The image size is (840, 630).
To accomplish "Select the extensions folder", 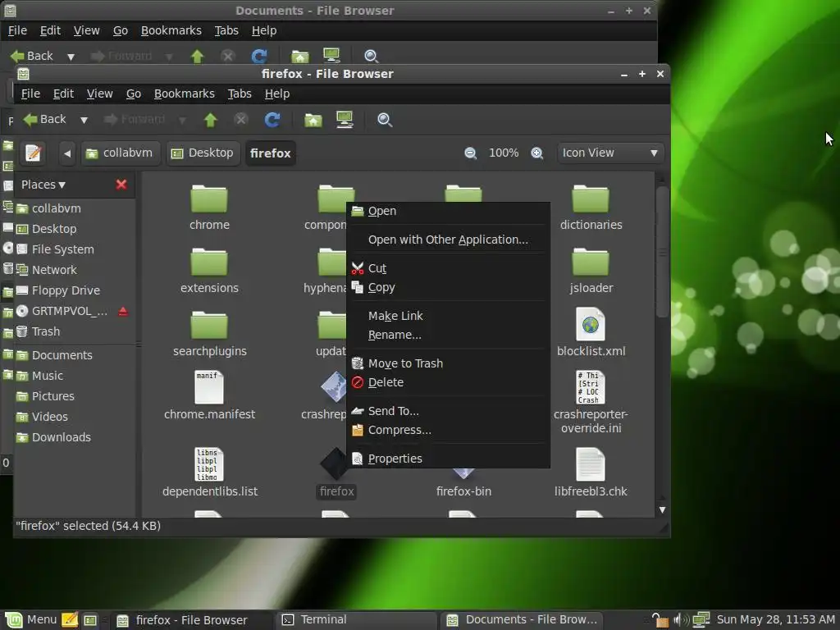I will [x=209, y=271].
